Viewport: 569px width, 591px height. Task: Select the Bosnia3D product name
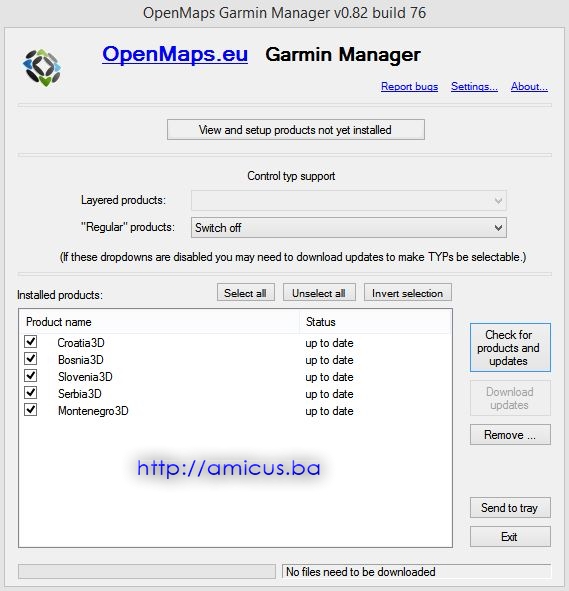click(81, 360)
